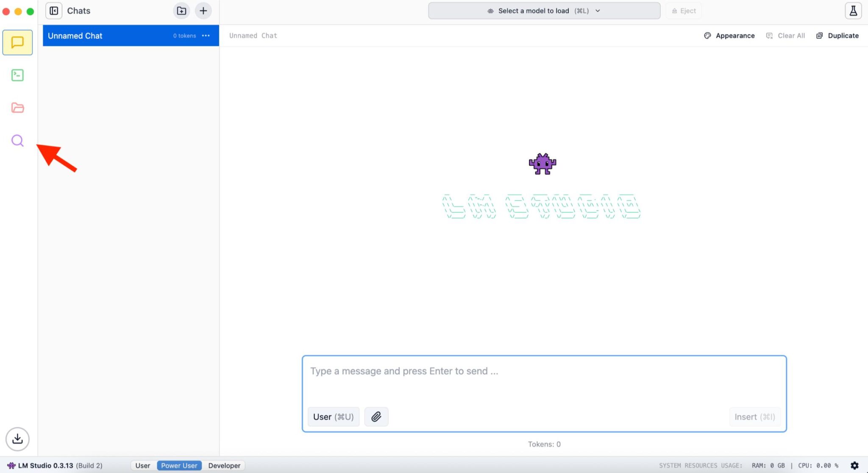Open the Select a model to load dropdown

(544, 11)
